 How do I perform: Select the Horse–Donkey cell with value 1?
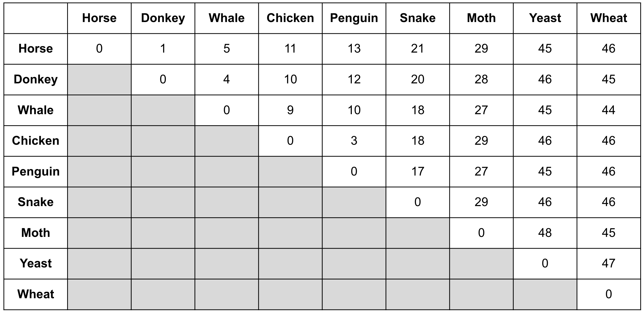pos(163,49)
